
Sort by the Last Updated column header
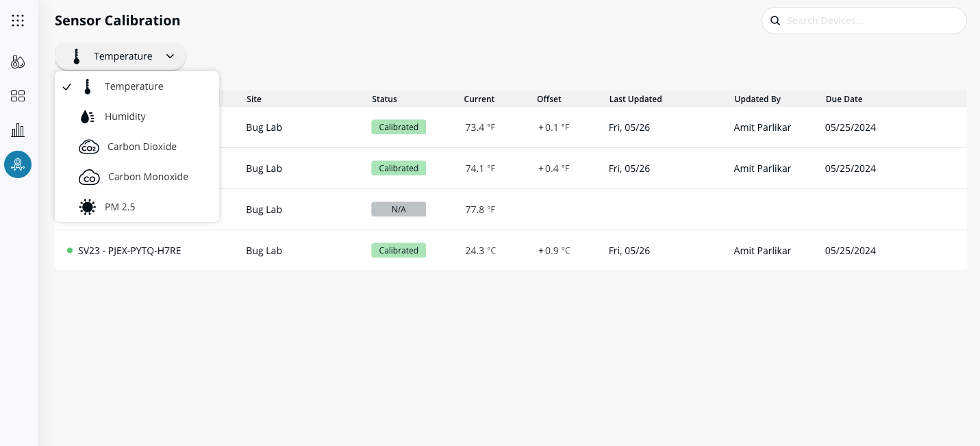coord(635,99)
